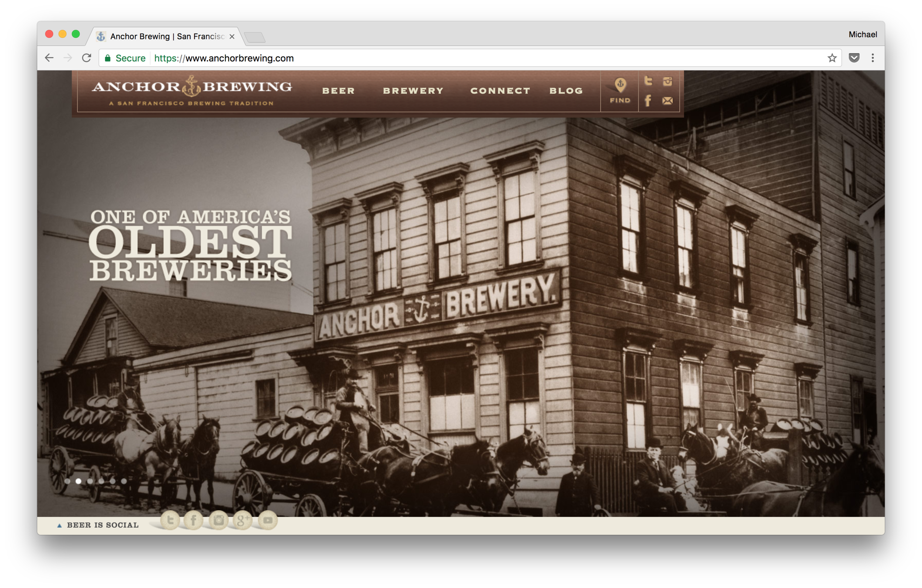Open Chrome's three-dot menu

[873, 58]
